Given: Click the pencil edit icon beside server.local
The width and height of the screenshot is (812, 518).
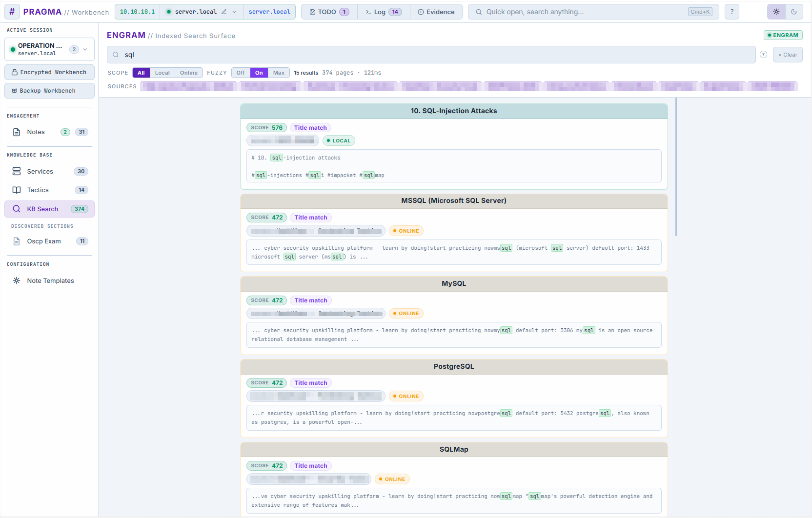Looking at the screenshot, I should (224, 12).
